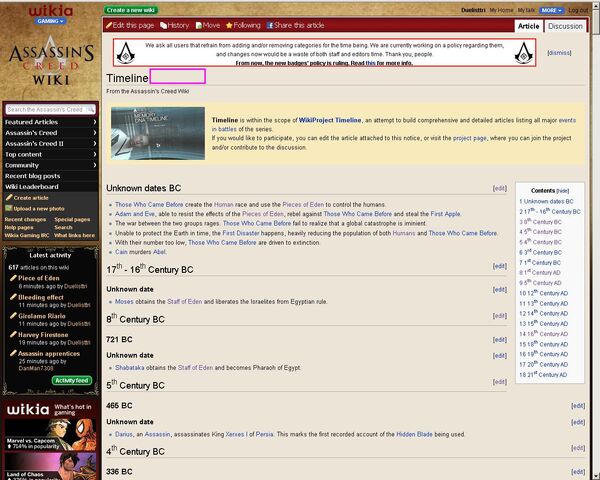Switch to the Article tab
This screenshot has width=600, height=480.
[x=528, y=26]
